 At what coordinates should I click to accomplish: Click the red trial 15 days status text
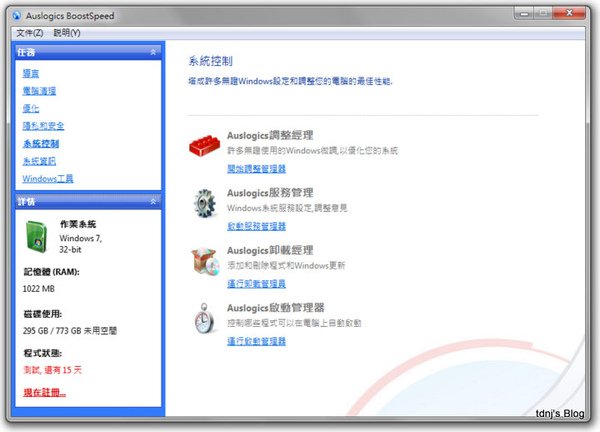52,370
